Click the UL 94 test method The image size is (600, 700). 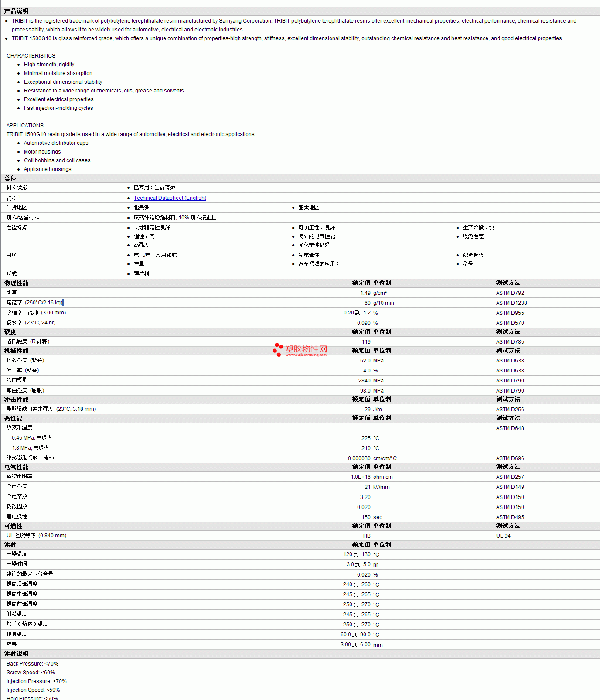click(503, 536)
